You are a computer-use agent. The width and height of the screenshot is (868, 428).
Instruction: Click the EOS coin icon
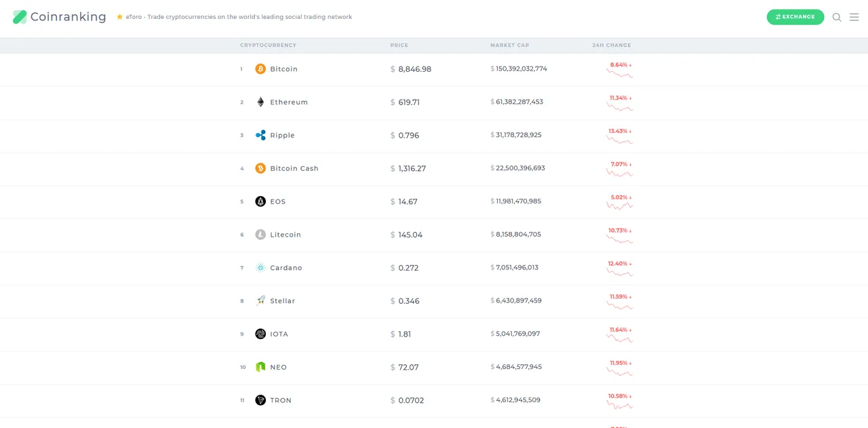coord(260,201)
